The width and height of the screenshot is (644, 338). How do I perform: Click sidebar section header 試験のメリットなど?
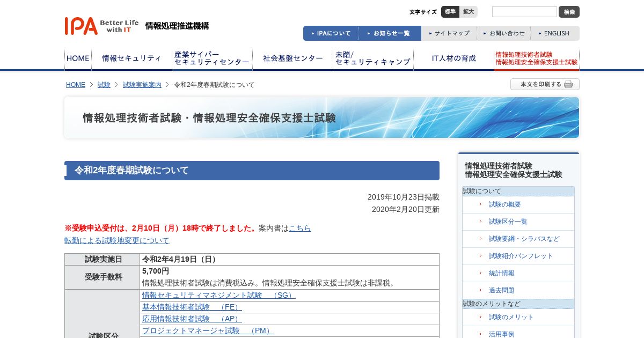point(518,304)
